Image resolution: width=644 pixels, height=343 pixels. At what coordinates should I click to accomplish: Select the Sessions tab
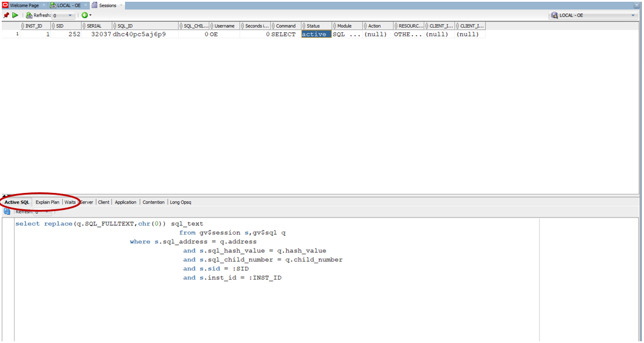tap(107, 5)
